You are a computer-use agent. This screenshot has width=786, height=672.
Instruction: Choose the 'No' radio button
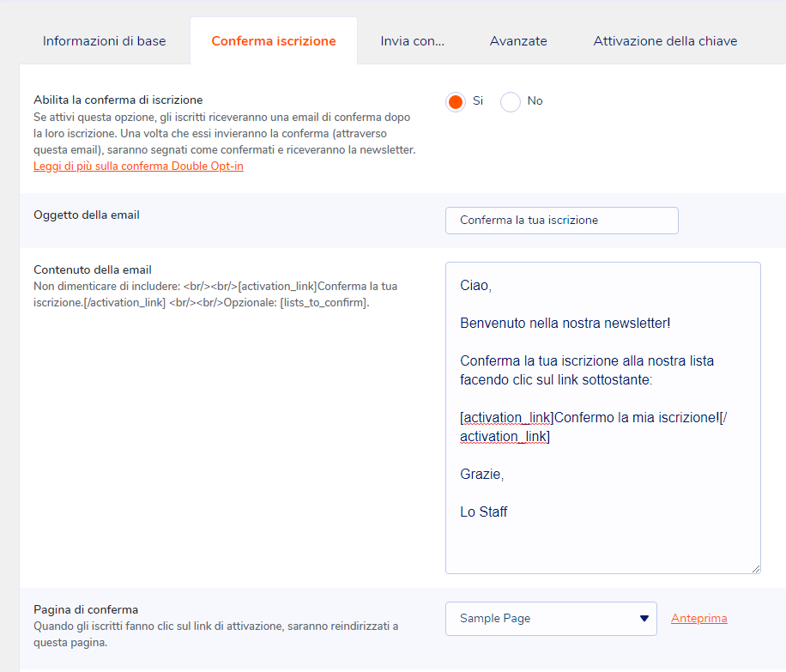(x=511, y=102)
